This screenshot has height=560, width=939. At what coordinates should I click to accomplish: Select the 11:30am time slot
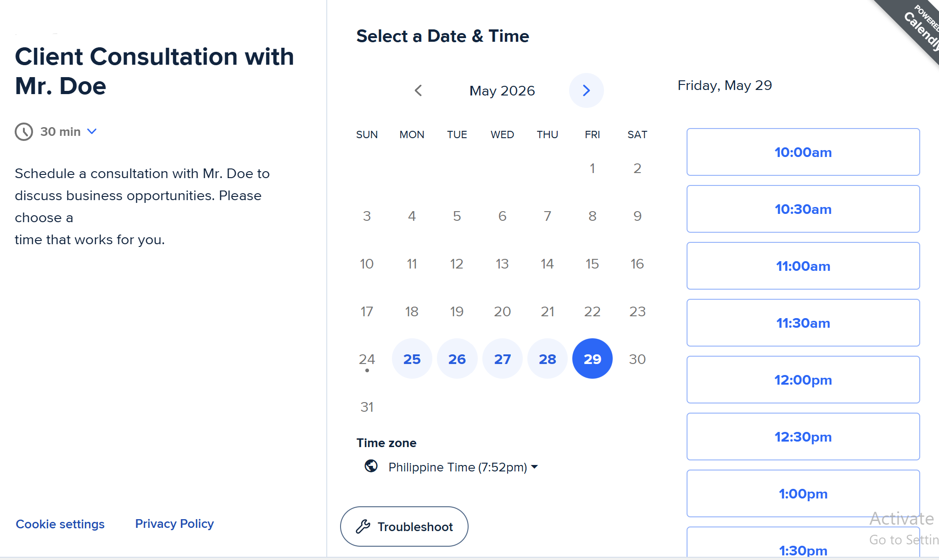click(803, 323)
